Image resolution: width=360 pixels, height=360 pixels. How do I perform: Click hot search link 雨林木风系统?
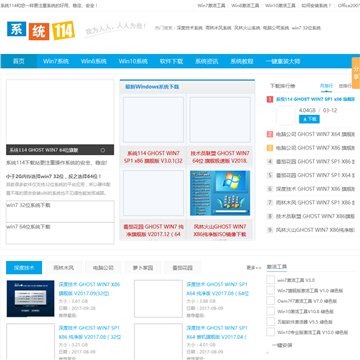click(x=218, y=28)
